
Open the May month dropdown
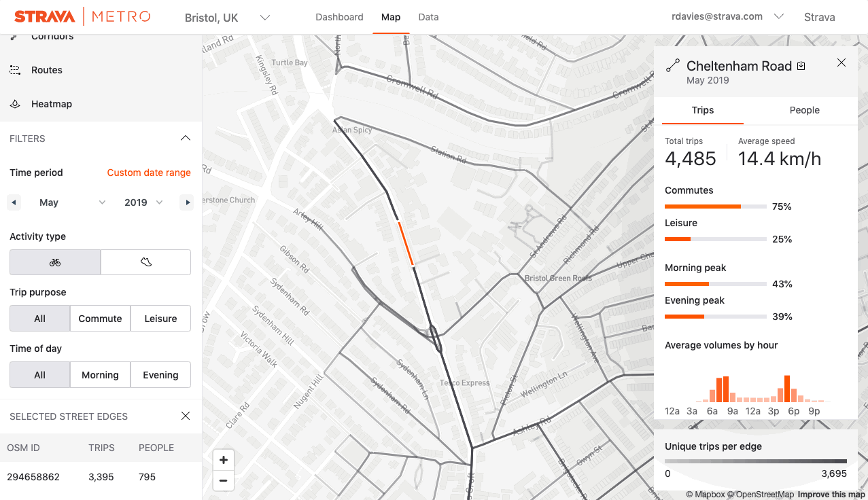72,202
